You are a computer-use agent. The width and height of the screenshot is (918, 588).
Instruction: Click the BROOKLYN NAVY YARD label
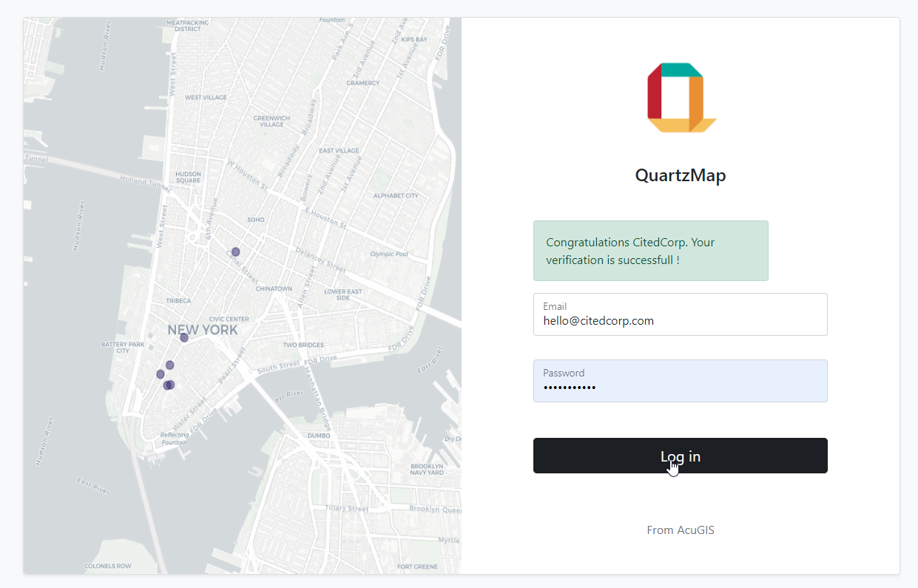[426, 469]
